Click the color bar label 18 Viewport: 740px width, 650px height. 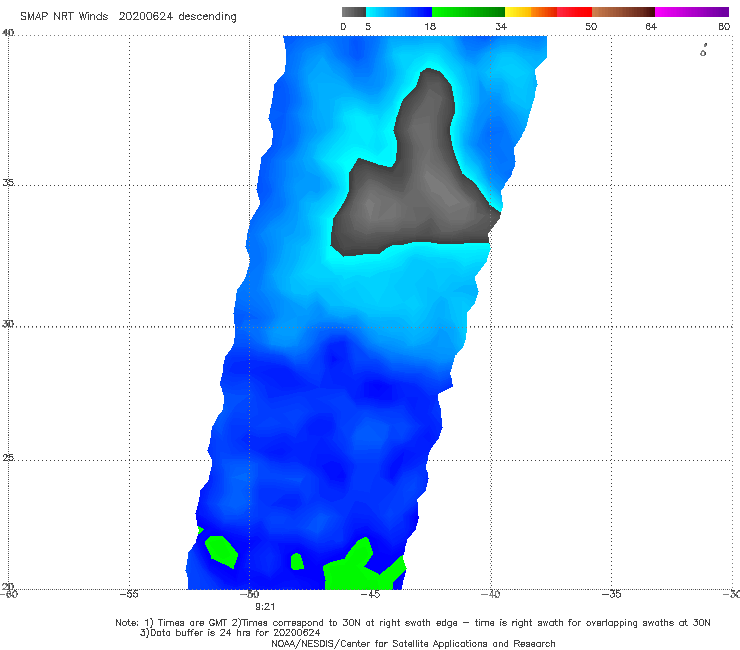point(430,26)
